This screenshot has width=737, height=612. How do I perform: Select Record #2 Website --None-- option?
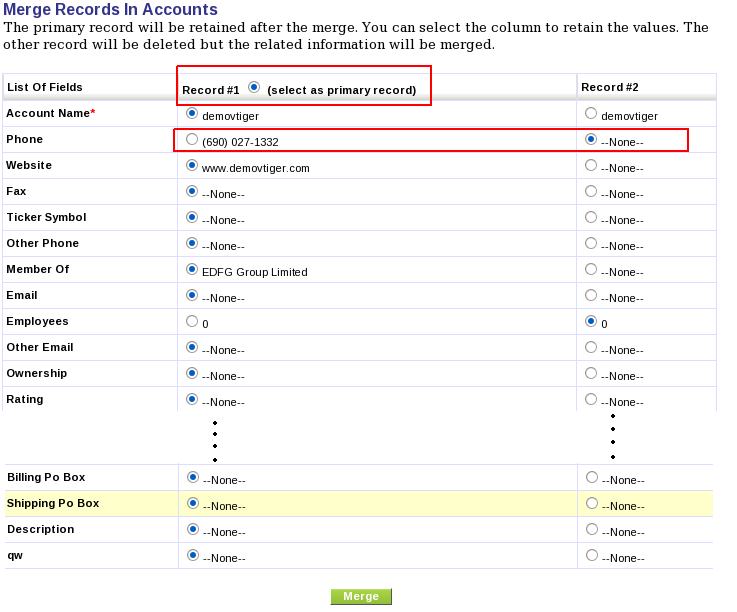pos(591,166)
